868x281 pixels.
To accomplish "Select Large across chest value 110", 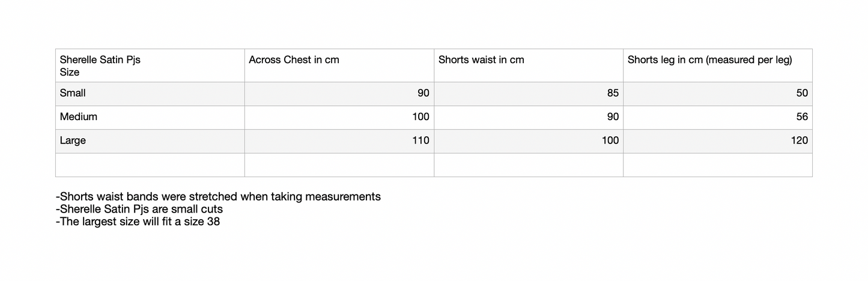I will [x=420, y=140].
